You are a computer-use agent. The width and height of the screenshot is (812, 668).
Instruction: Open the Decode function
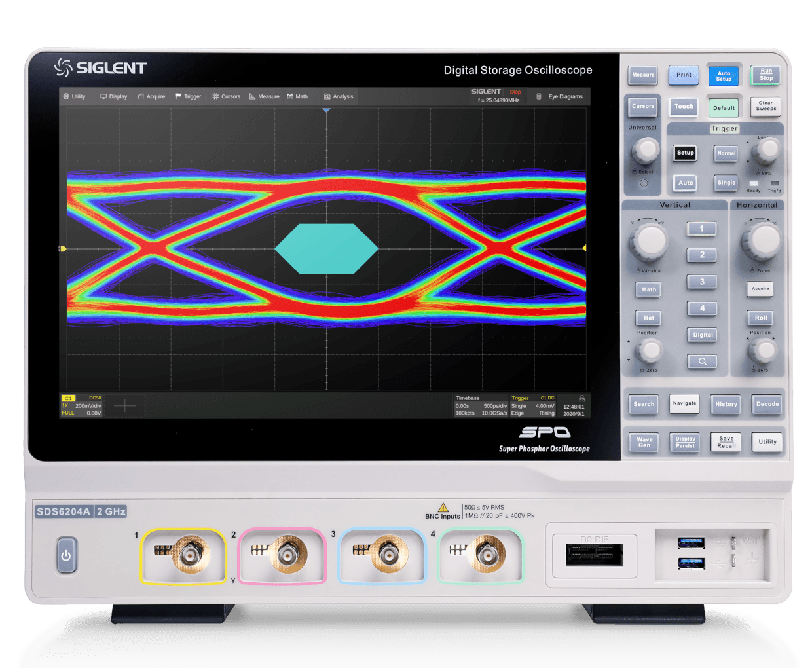pos(767,404)
